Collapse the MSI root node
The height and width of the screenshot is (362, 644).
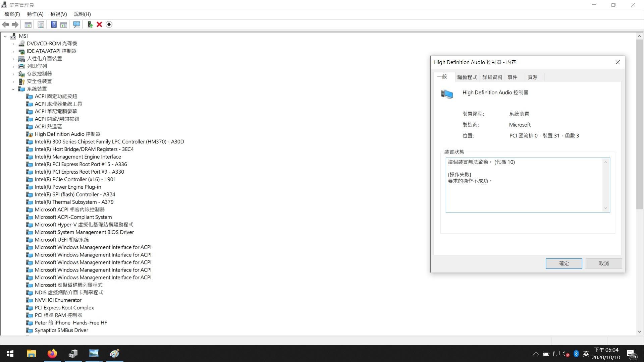(x=5, y=36)
